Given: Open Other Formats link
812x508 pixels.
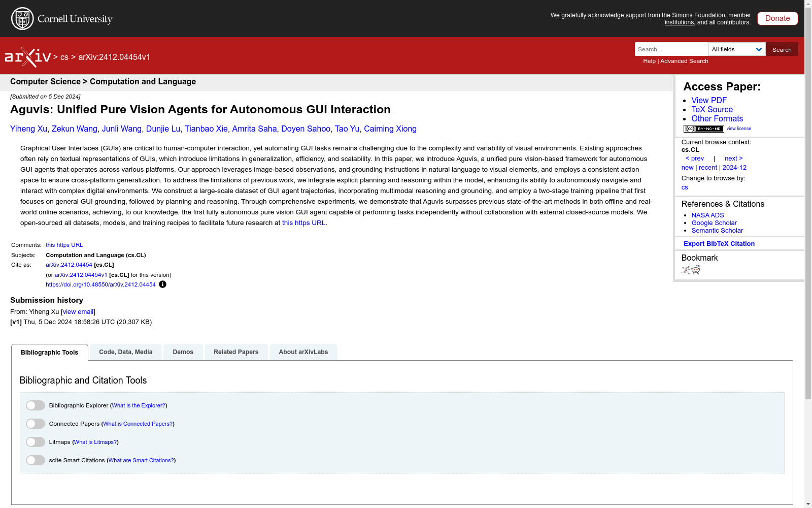Looking at the screenshot, I should (x=717, y=119).
